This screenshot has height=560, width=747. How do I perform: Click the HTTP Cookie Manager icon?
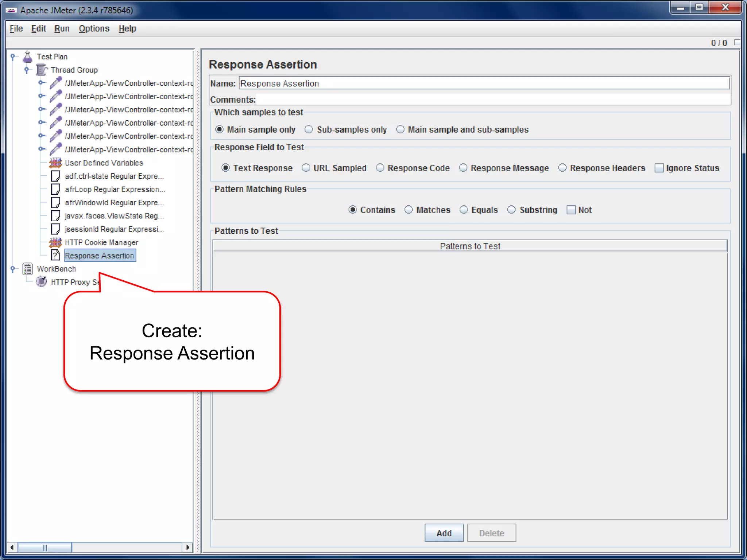(55, 242)
